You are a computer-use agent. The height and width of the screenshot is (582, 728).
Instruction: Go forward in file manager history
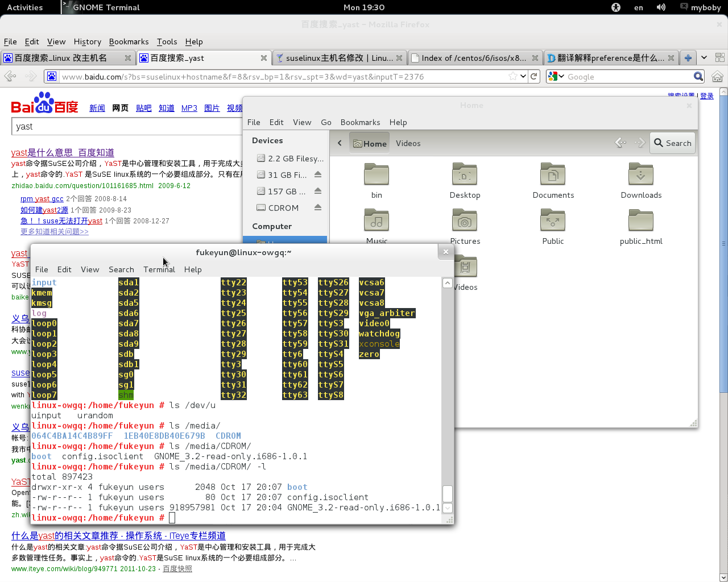(640, 143)
